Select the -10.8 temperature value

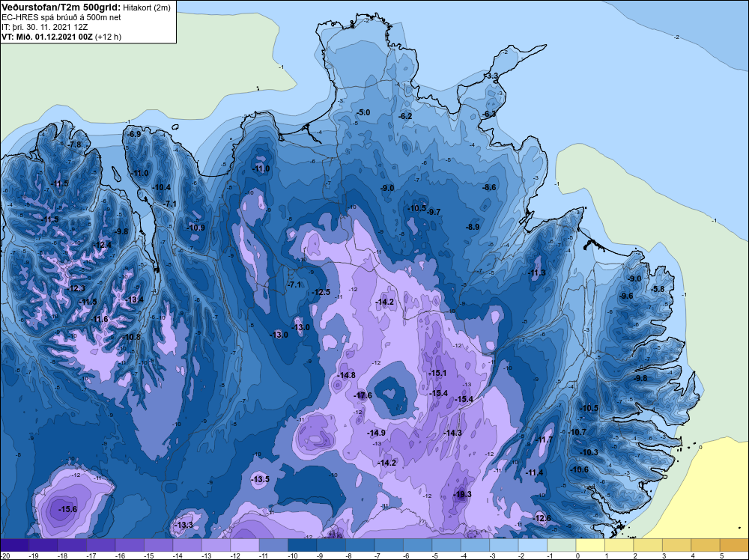(x=132, y=337)
